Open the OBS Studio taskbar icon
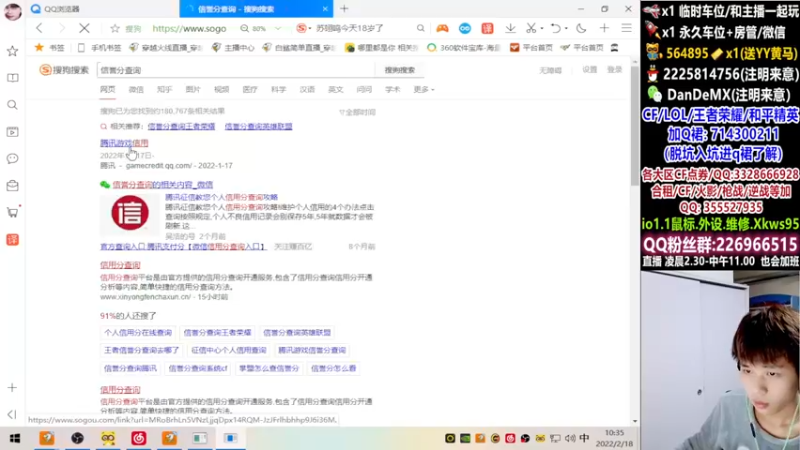Image resolution: width=800 pixels, height=450 pixels. (78, 438)
